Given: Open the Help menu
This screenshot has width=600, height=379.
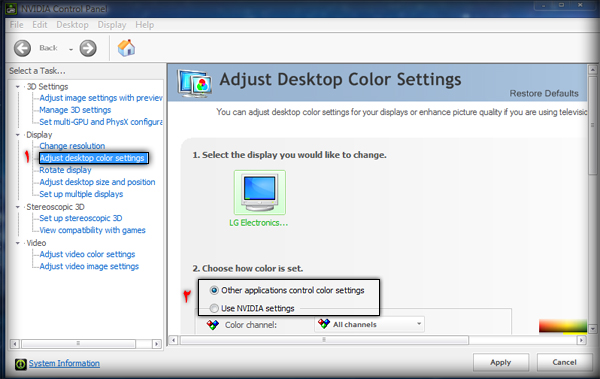Looking at the screenshot, I should tap(145, 25).
